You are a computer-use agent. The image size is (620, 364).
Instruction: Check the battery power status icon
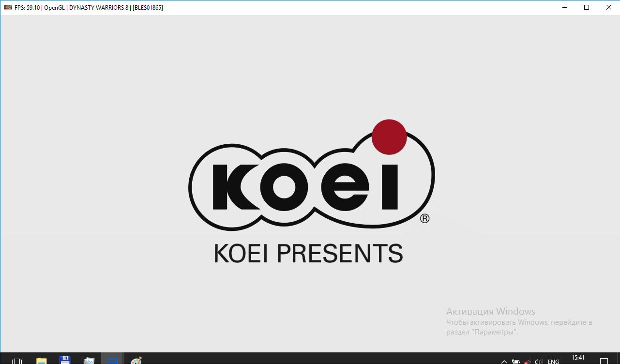pyautogui.click(x=516, y=361)
